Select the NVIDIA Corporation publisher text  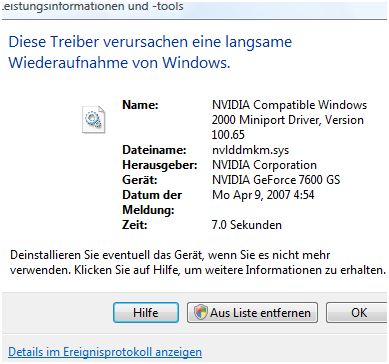[264, 165]
